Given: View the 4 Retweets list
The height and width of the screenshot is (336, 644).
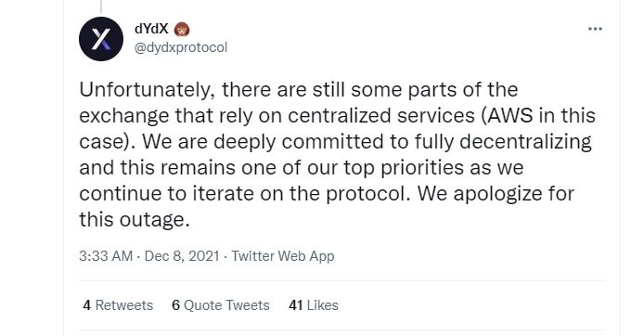Looking at the screenshot, I should coord(118,305).
